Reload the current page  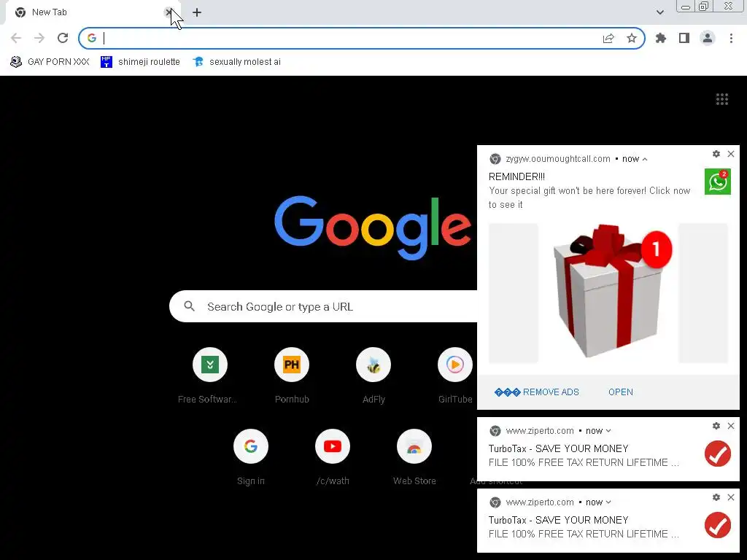pos(63,38)
